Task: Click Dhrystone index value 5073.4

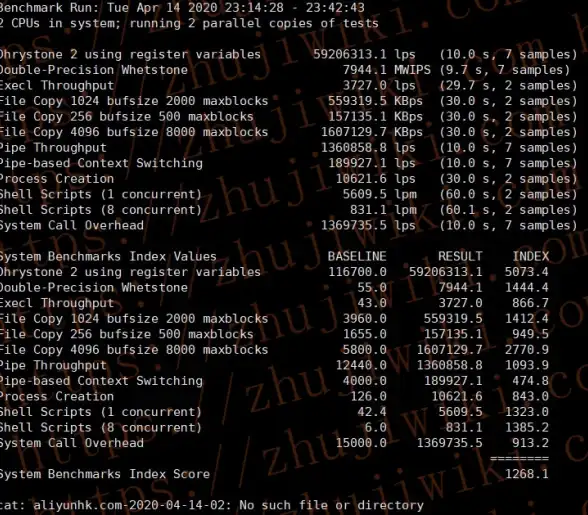Action: tap(526, 272)
